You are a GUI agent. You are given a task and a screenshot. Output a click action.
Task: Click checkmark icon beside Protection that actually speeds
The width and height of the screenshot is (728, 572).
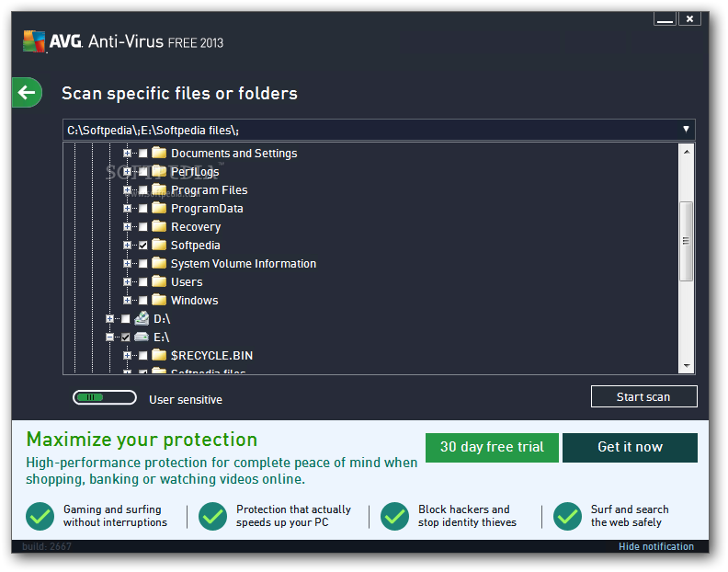212,516
